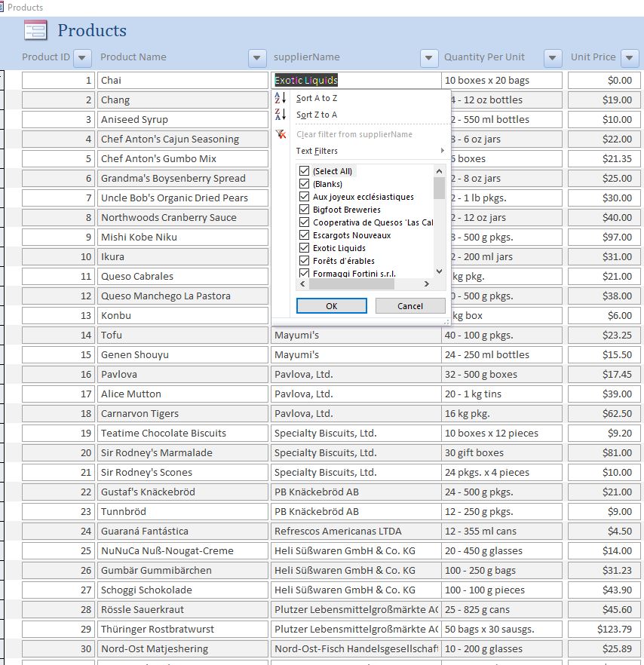The image size is (644, 665).
Task: Uncheck Cooperativa de Quesos checkbox
Action: pos(304,222)
